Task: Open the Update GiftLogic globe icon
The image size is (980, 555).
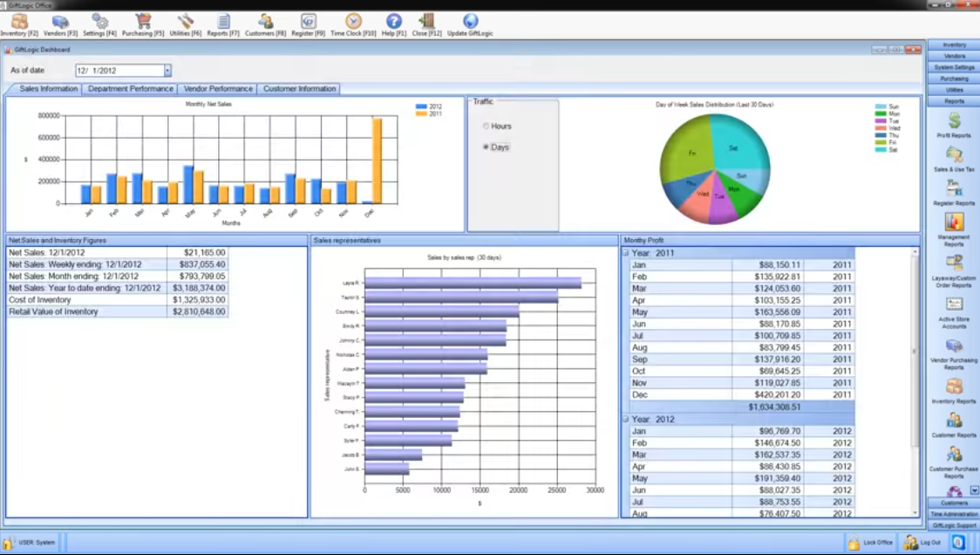Action: click(470, 21)
